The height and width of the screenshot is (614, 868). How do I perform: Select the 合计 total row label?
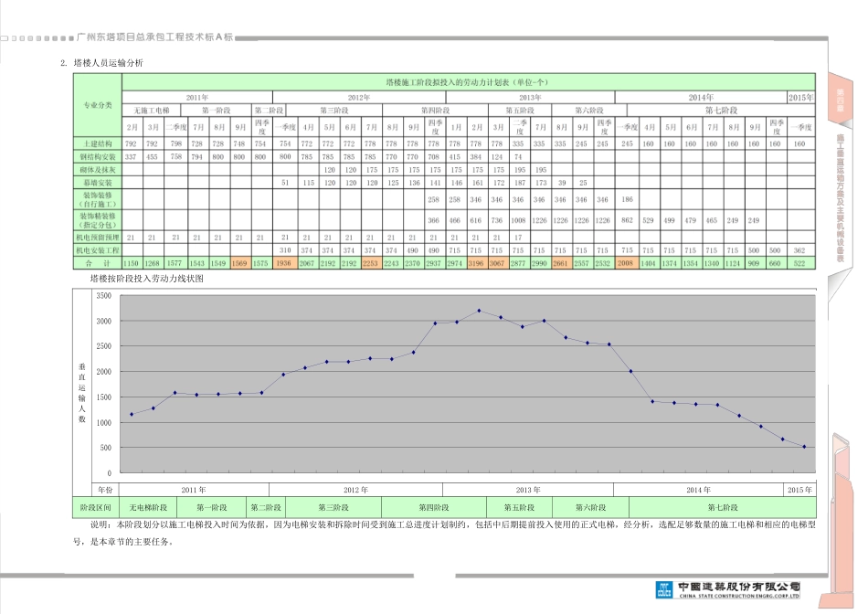(98, 263)
